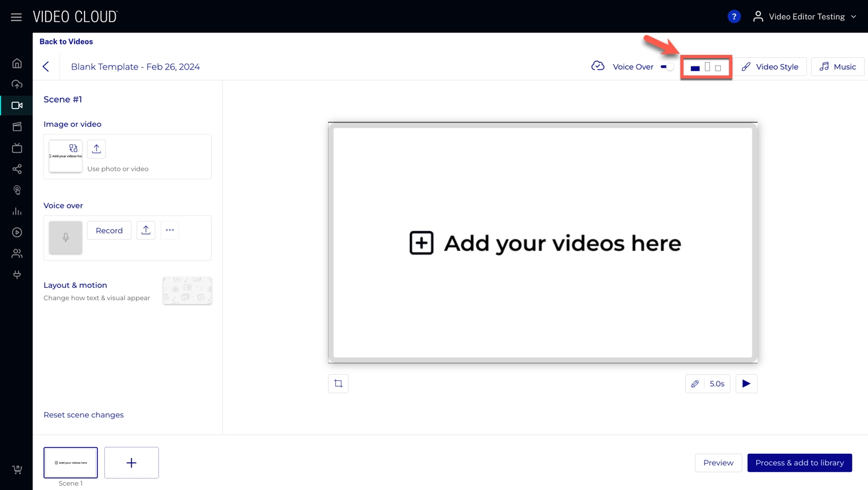This screenshot has width=868, height=490.
Task: Expand the Video Editor Testing account menu
Action: coord(805,17)
